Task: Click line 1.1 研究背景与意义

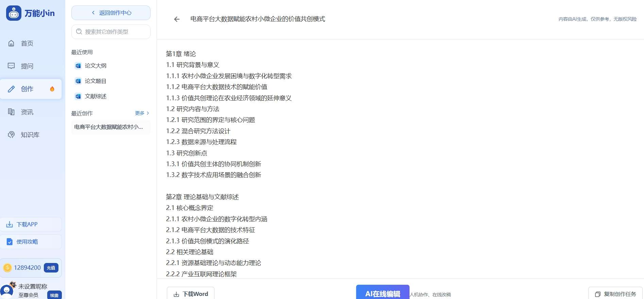Action: click(193, 65)
